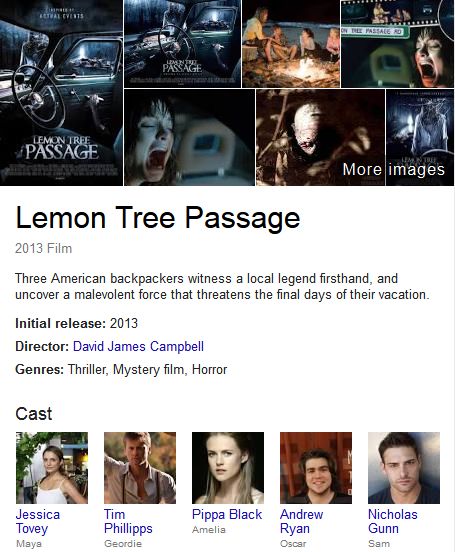Open Pippa Black name link
Viewport: 455px width, 552px height.
pos(227,514)
